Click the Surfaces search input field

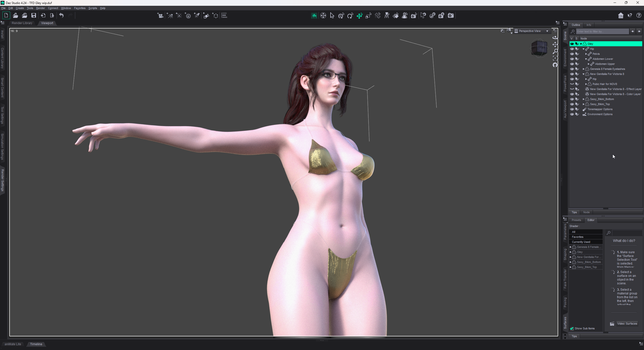627,233
